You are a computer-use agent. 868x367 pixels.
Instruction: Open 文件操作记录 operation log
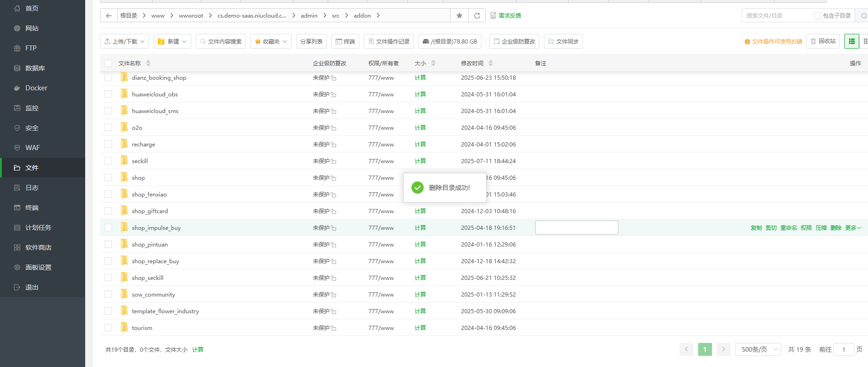[389, 41]
